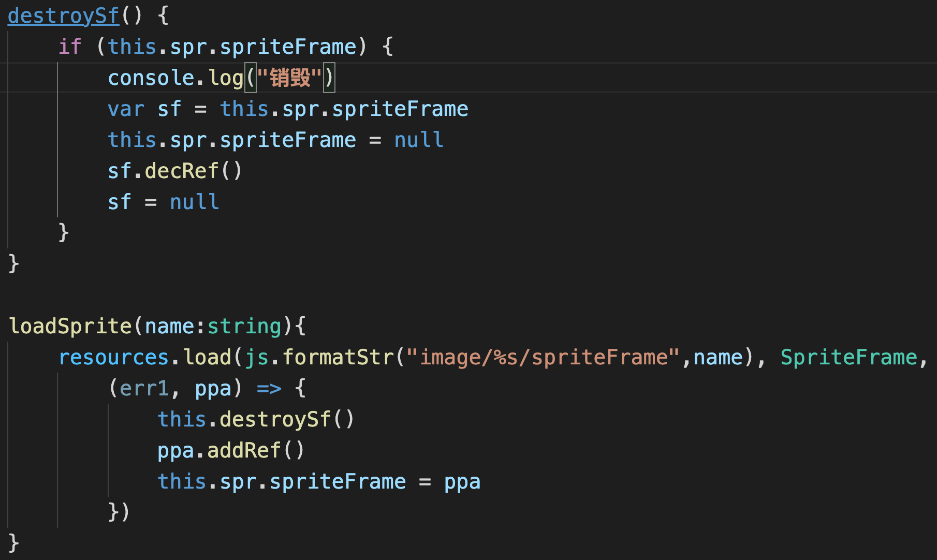Click 'null' assigned to this.spr.spriteFrame
This screenshot has width=937, height=560.
pos(419,140)
